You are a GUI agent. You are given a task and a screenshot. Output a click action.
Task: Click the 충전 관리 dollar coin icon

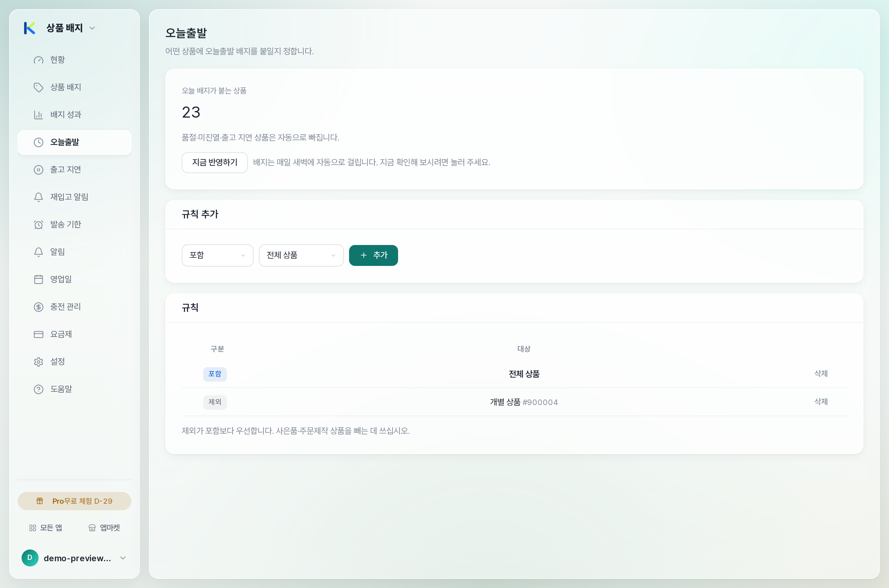38,307
